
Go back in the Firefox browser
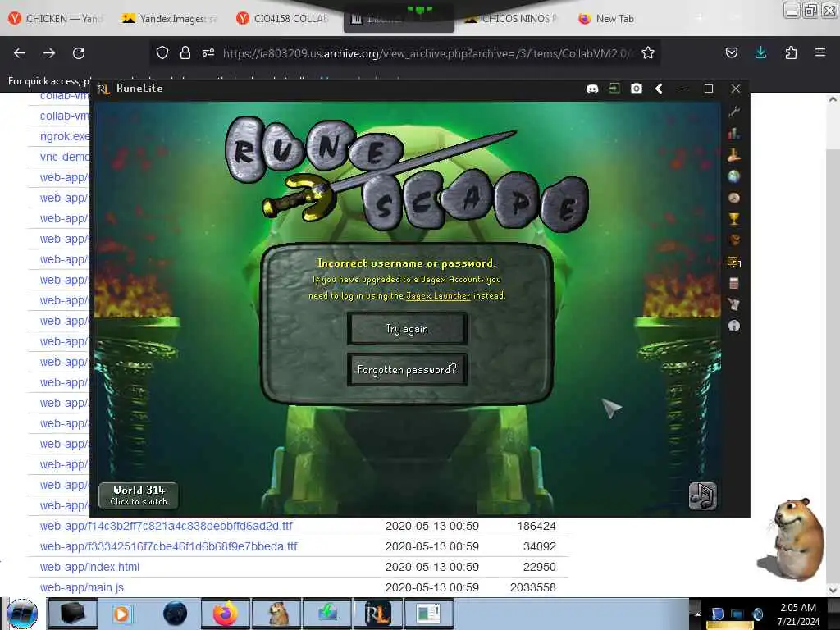(20, 53)
